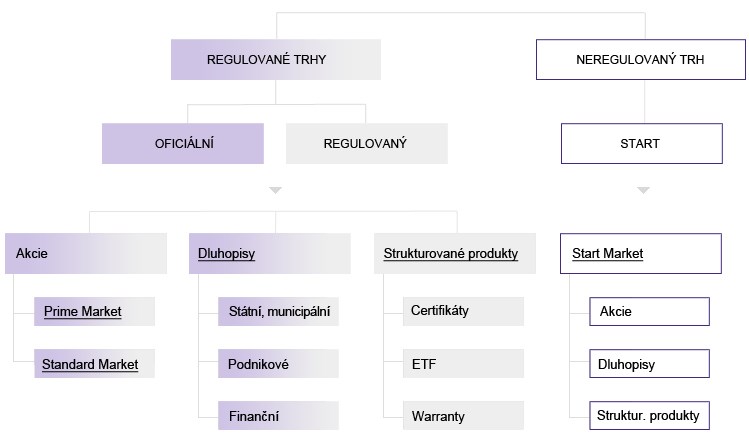Screen dimensions: 749x447
Task: Click the START box
Action: pos(640,143)
